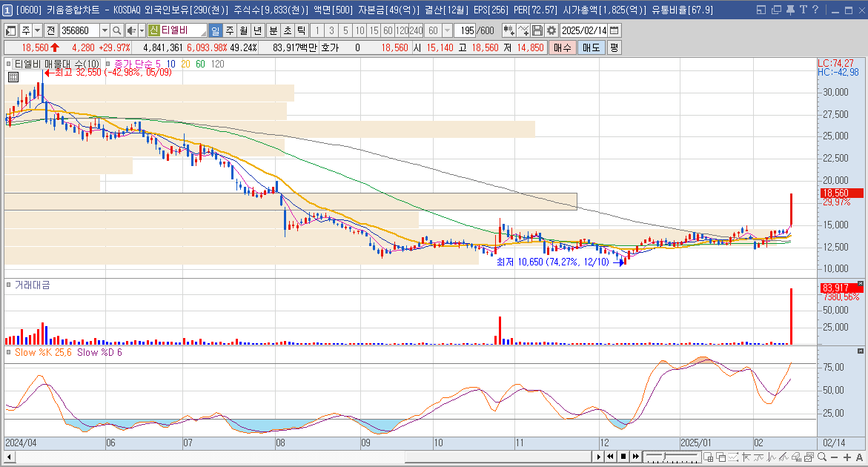Click the stock code input field 356860
Viewport: 868px width, 467px height.
80,30
